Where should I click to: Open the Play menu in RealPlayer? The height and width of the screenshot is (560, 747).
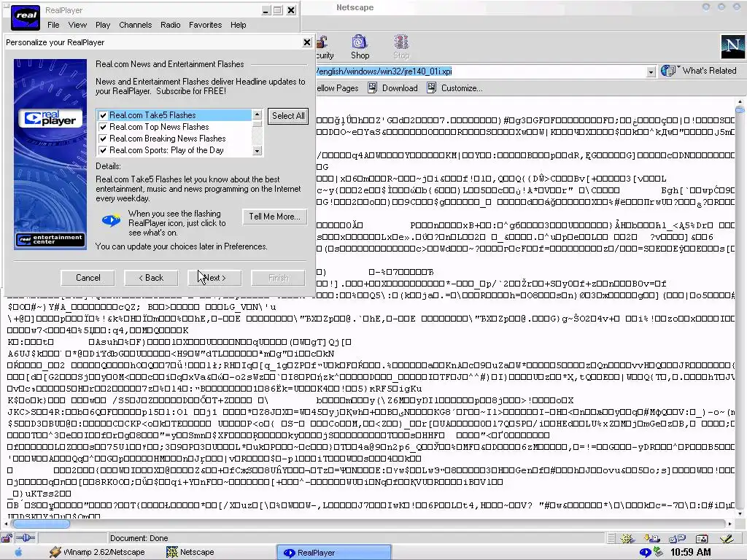point(102,25)
